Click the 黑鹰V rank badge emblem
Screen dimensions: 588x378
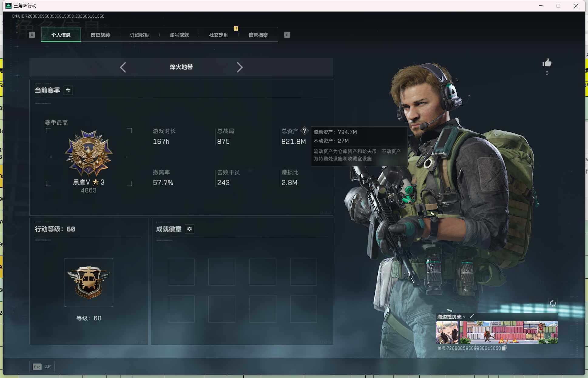(x=89, y=153)
